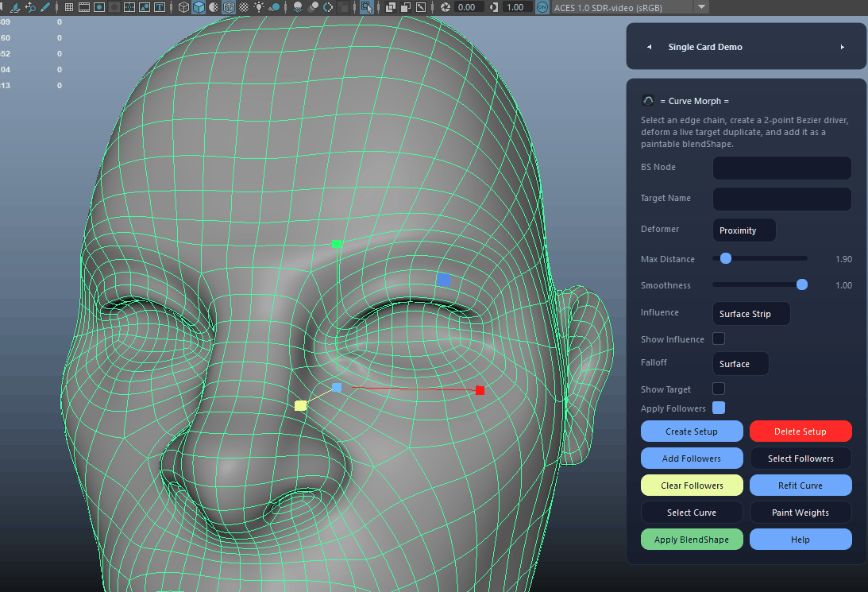
Task: Click the green Y-axis manipulator handle
Action: (x=337, y=244)
